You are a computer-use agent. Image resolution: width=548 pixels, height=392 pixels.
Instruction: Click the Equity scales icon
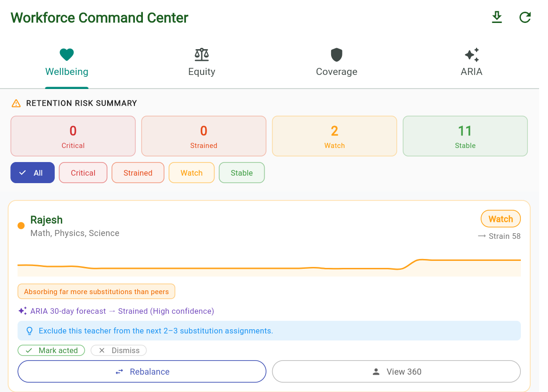click(202, 54)
